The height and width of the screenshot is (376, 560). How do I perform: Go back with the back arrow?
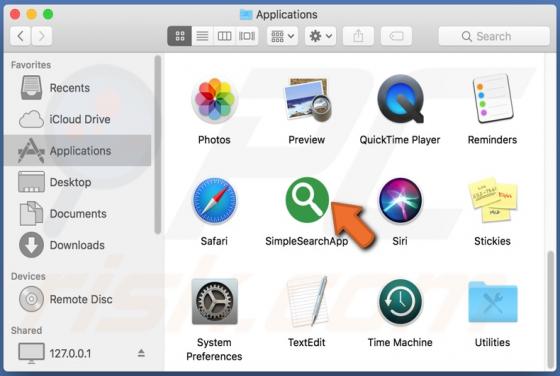tap(20, 36)
